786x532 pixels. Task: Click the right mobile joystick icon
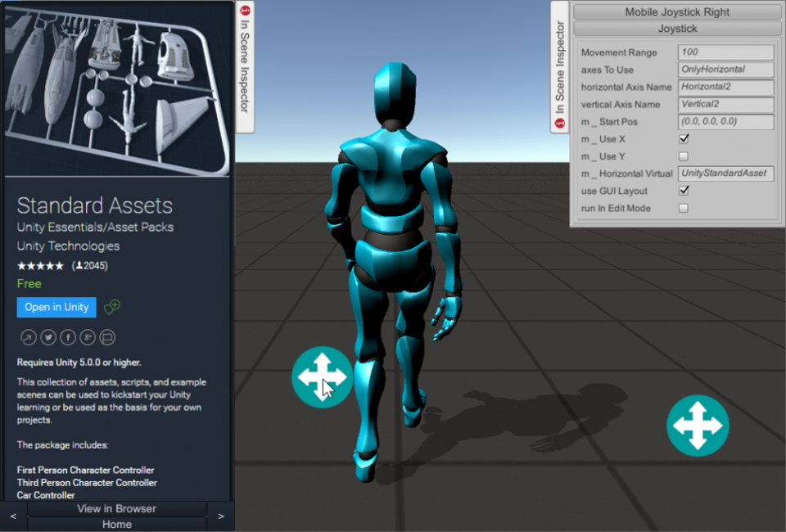698,426
